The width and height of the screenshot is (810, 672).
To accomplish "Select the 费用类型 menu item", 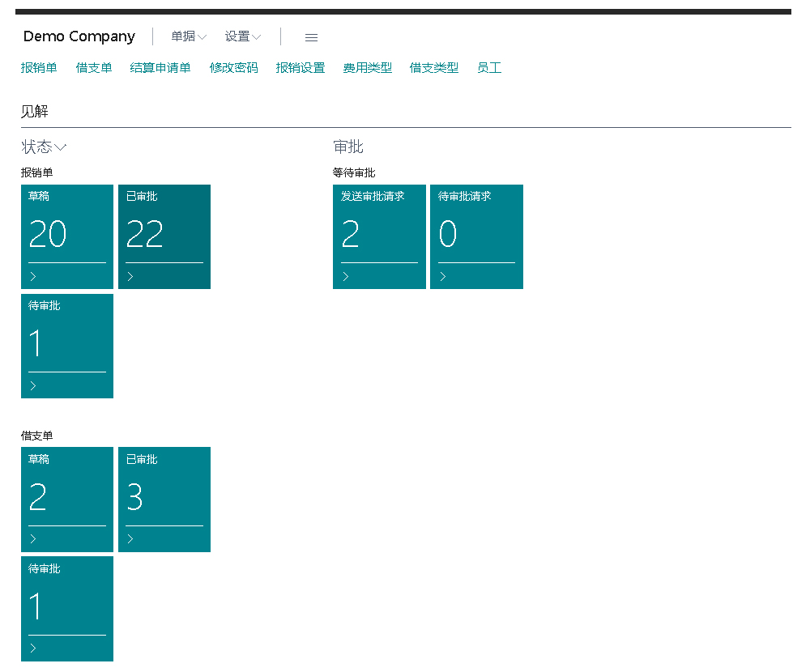I will click(367, 68).
